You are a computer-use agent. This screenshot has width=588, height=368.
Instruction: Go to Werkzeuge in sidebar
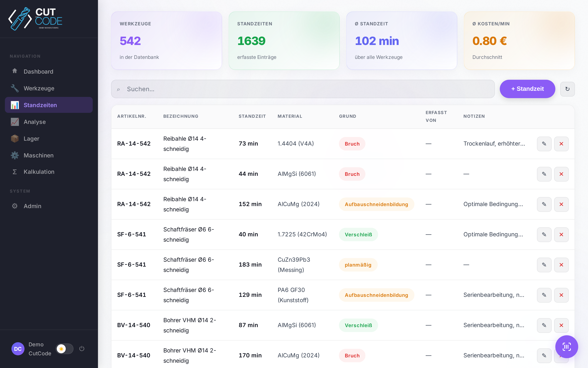coord(49,88)
